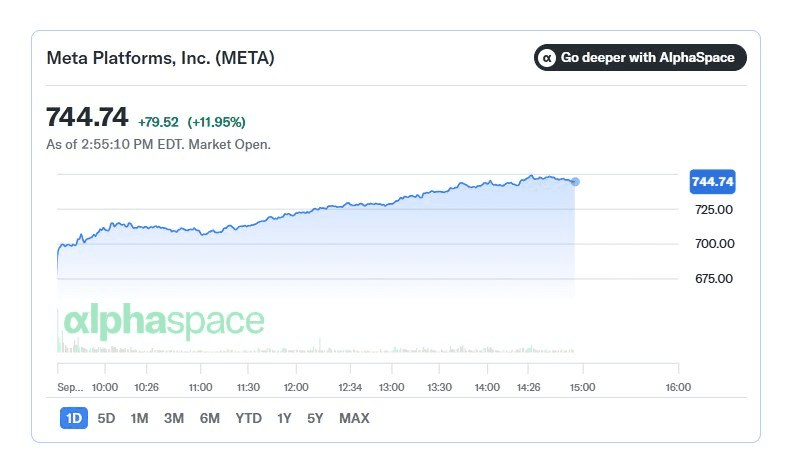The image size is (790, 472).
Task: Click the 14:00 time axis label
Action: (x=487, y=387)
